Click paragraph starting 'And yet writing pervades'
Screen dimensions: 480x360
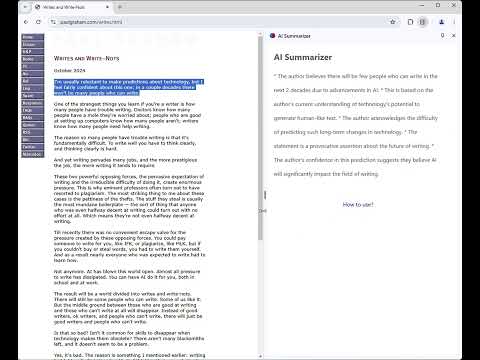125,163
